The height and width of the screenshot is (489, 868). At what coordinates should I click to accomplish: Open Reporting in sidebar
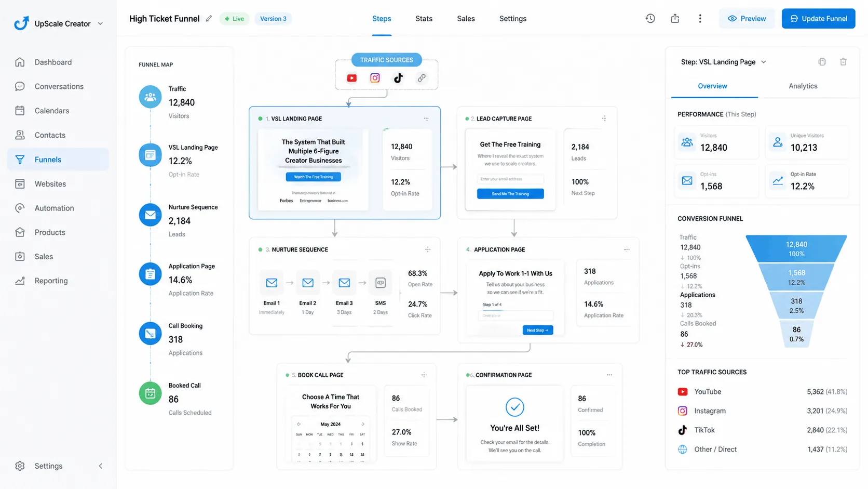(x=58, y=281)
